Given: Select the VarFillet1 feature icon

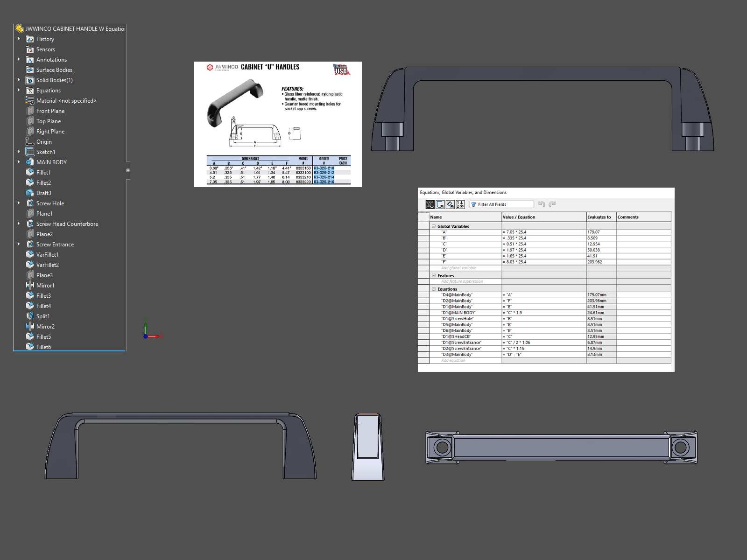Looking at the screenshot, I should (30, 255).
